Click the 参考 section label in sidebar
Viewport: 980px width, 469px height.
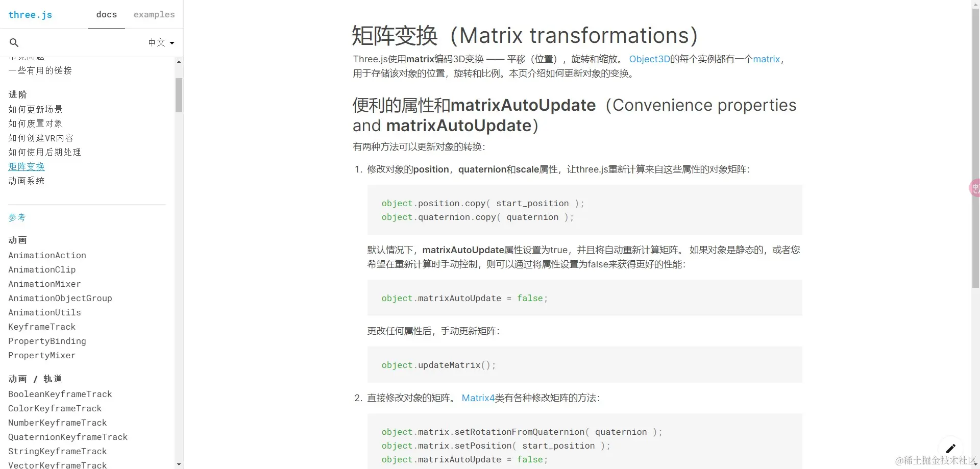[17, 217]
